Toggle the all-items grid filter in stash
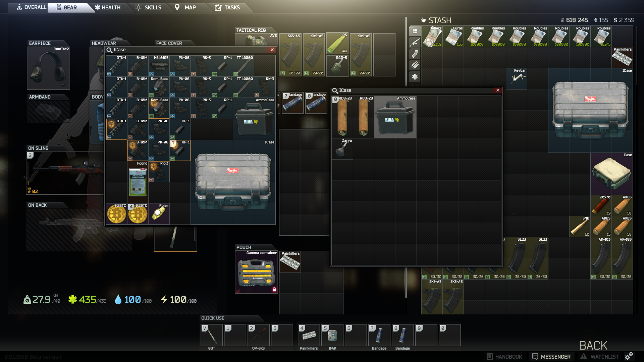644x362 pixels. tap(415, 31)
